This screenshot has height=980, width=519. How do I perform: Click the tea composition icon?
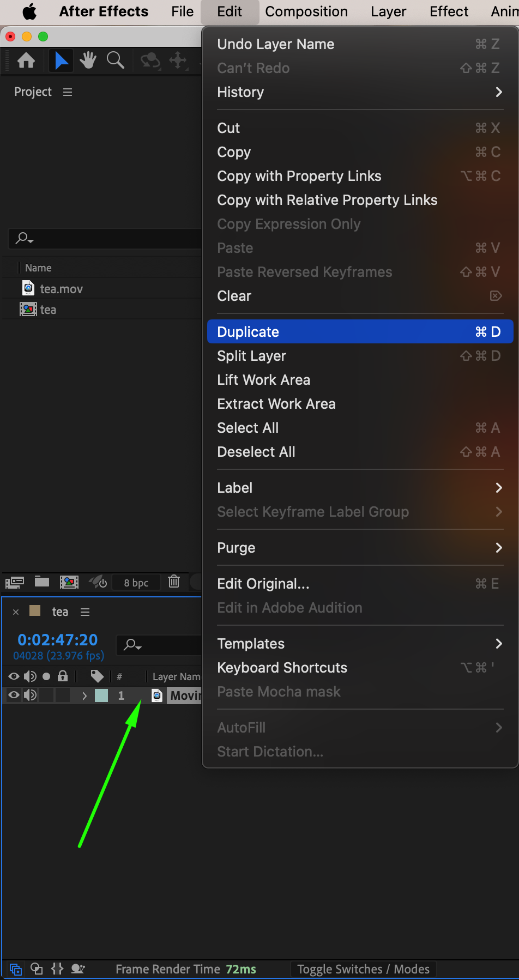click(28, 309)
